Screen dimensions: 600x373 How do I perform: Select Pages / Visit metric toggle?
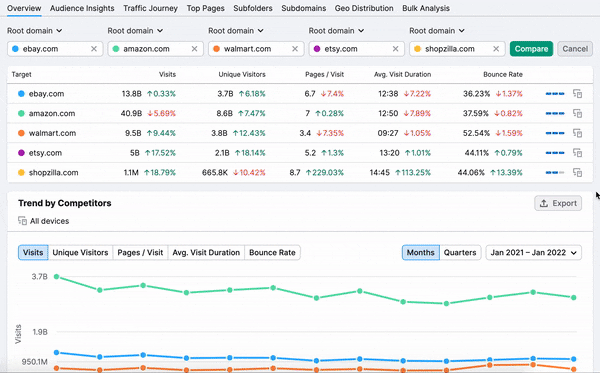[140, 252]
